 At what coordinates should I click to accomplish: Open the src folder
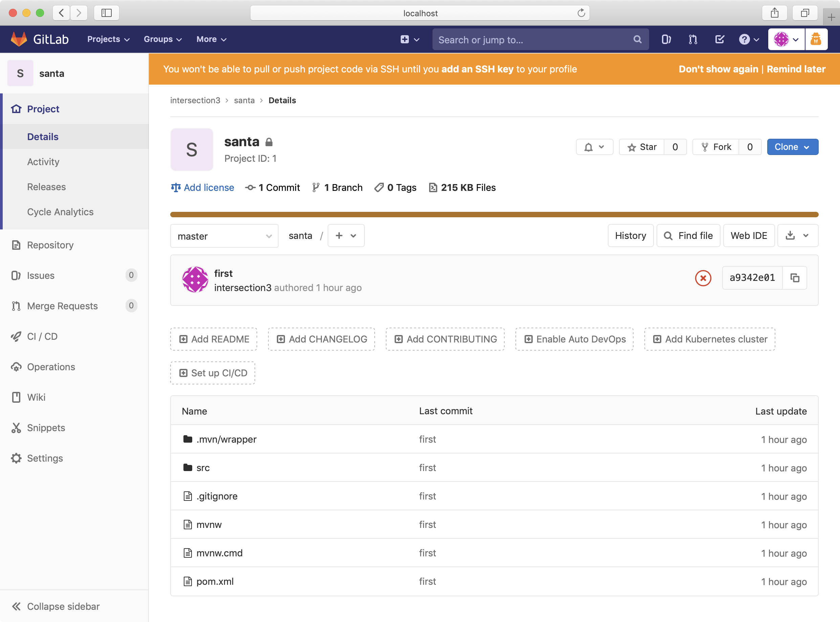point(203,468)
